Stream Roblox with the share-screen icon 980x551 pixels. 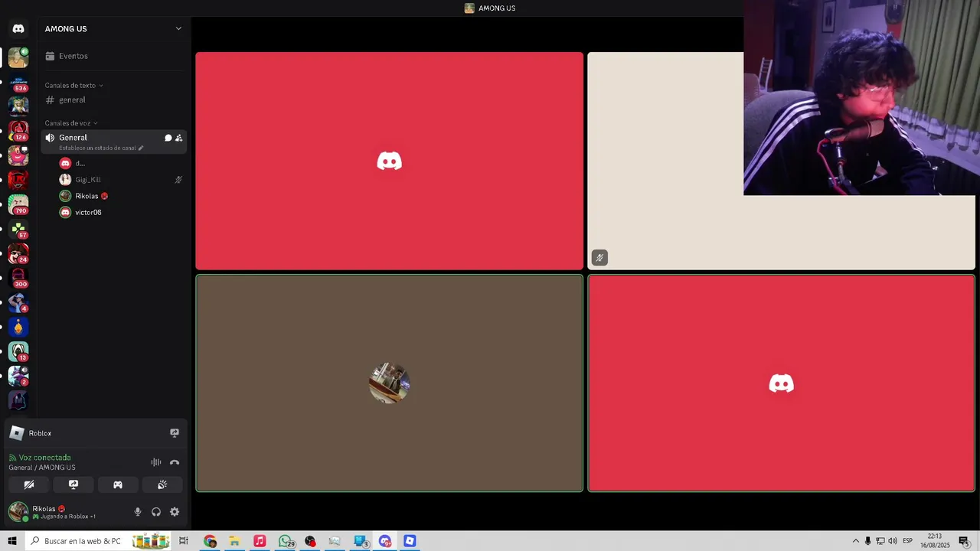pyautogui.click(x=175, y=433)
